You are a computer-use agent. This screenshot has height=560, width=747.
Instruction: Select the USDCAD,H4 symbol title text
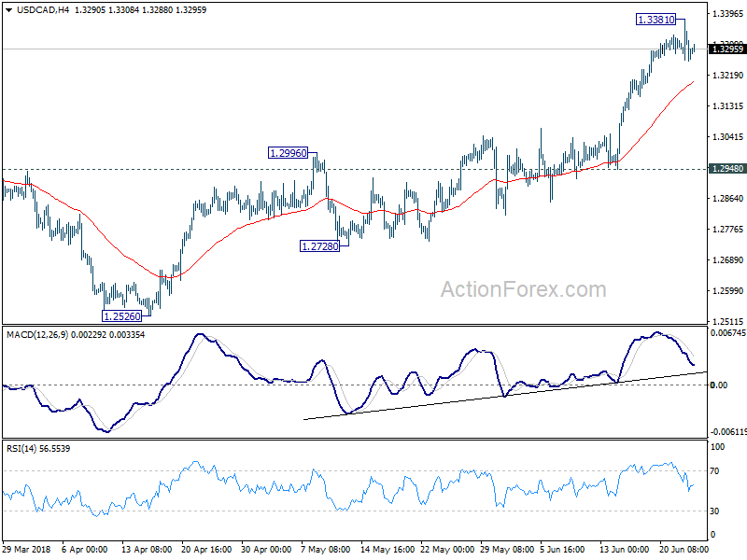(x=43, y=10)
